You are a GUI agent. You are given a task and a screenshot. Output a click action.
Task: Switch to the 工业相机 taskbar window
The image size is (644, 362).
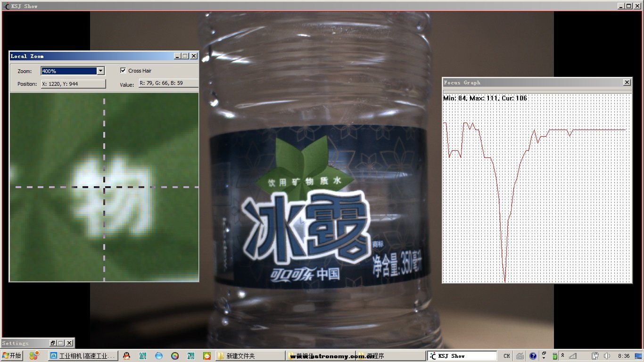pyautogui.click(x=83, y=356)
